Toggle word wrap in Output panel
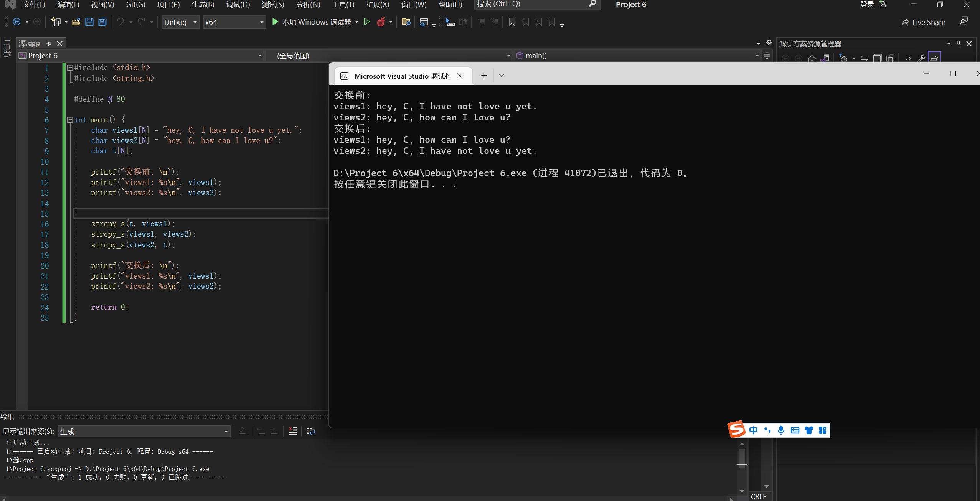This screenshot has height=501, width=980. click(311, 431)
